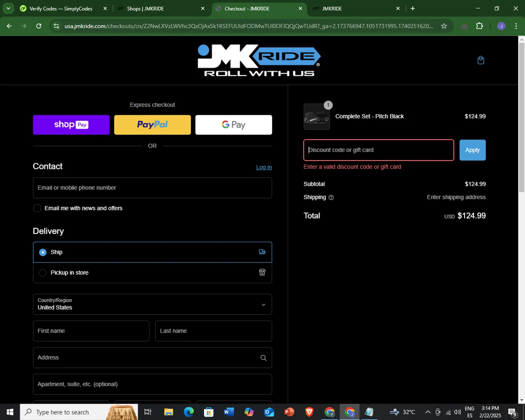Click the page vertical scrollbar thumb
The width and height of the screenshot is (525, 420).
(521, 117)
